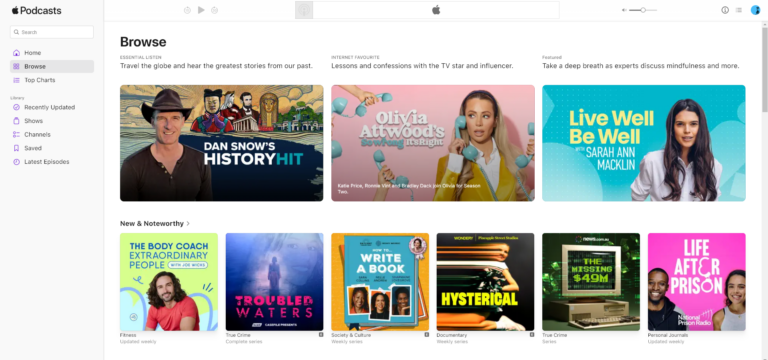Click the Documentary category label

tap(452, 336)
